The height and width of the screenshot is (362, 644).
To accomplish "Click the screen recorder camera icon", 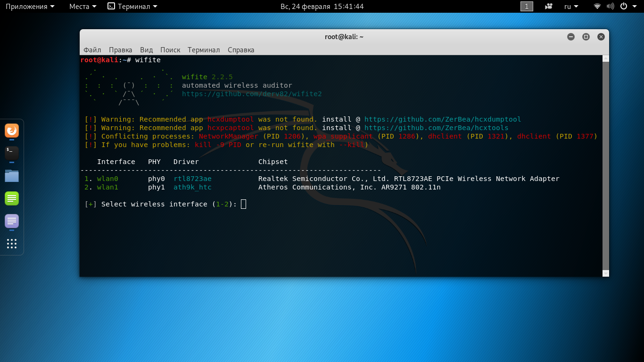I will tap(548, 7).
